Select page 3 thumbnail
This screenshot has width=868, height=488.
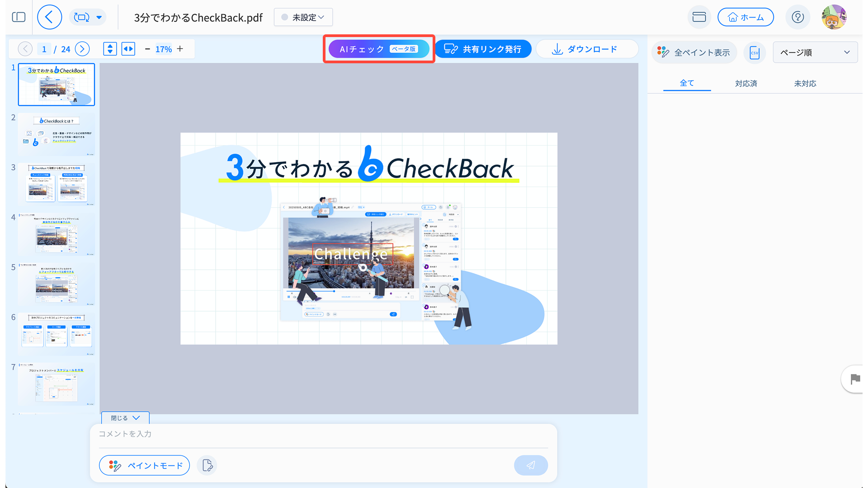(57, 184)
